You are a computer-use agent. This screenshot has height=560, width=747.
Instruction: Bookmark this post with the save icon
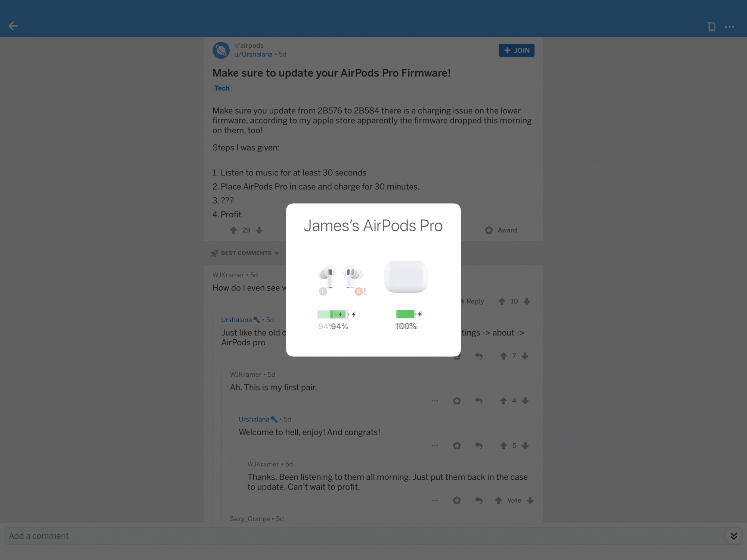tap(712, 27)
